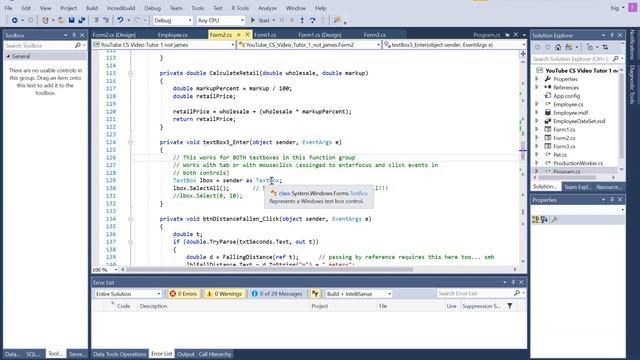Open the 100 % zoom dropdown
640x360 pixels.
click(105, 270)
